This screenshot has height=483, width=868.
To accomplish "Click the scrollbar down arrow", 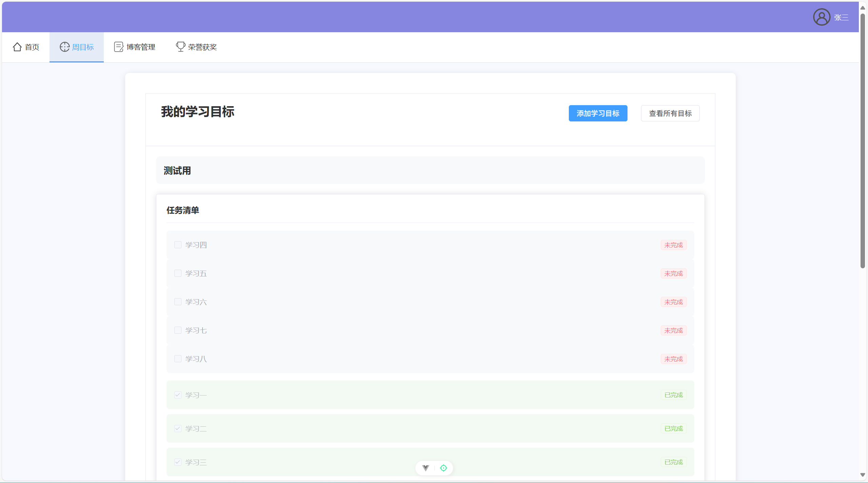I will [863, 475].
